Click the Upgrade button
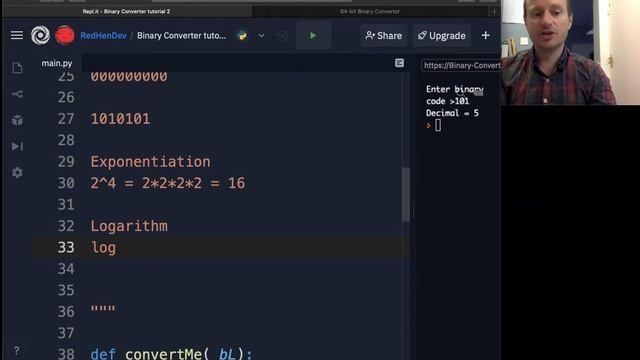This screenshot has height=360, width=640. 441,36
